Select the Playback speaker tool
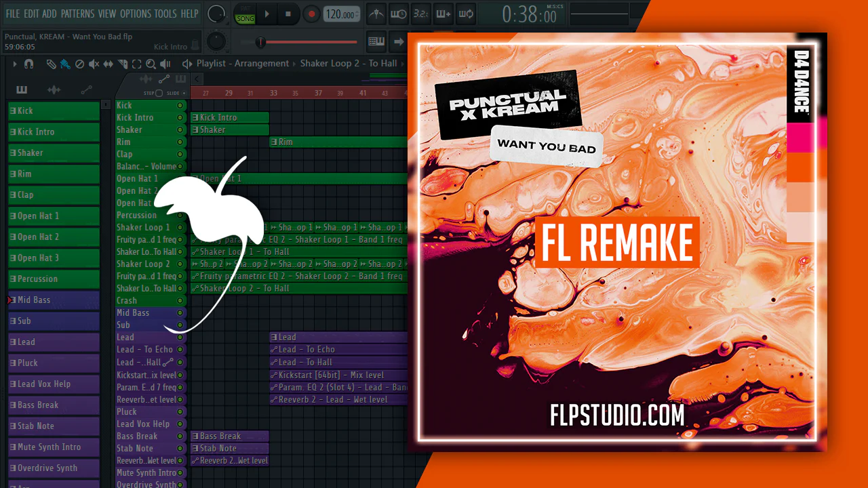Viewport: 868px width, 488px height. 165,64
